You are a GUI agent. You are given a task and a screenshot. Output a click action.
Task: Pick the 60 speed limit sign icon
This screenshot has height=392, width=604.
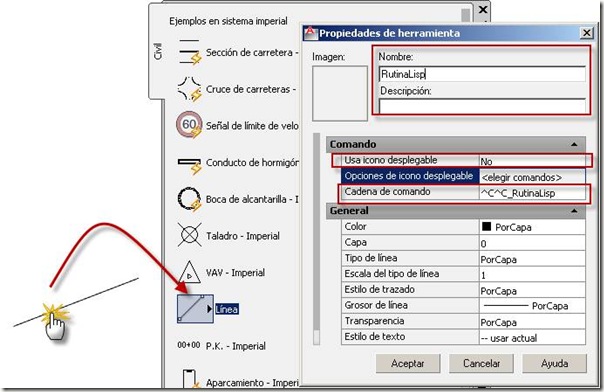click(189, 125)
